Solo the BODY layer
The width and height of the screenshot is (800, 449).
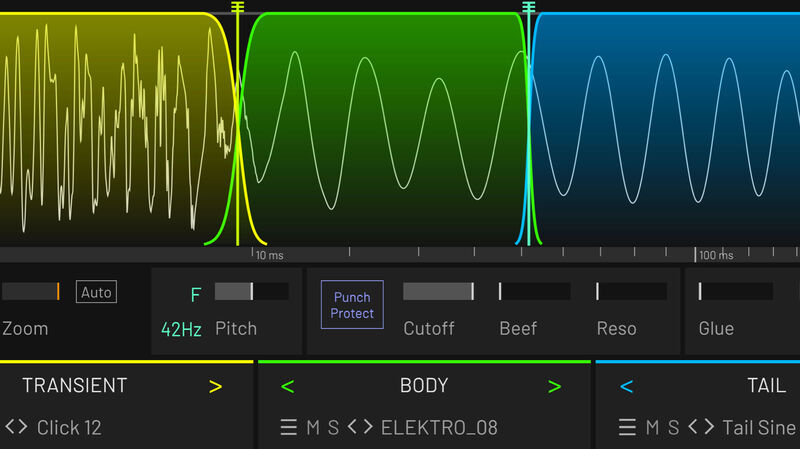[x=334, y=428]
